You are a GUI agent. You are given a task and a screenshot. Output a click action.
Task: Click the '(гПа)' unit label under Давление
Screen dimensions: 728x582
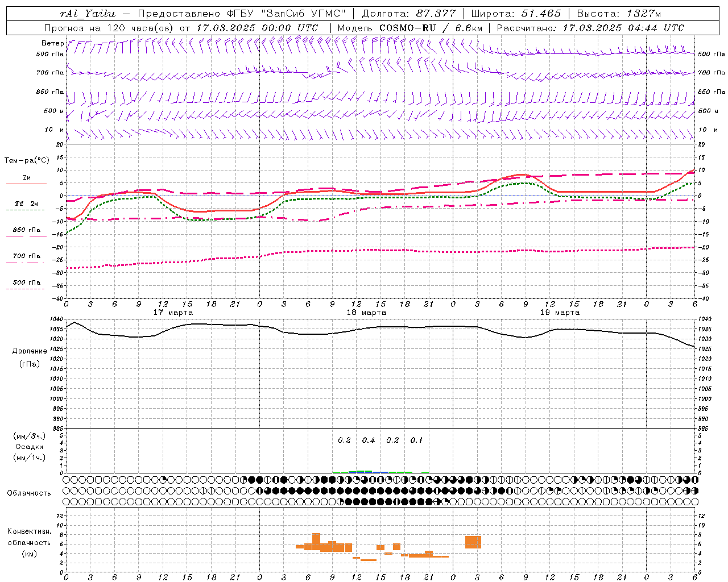(30, 364)
